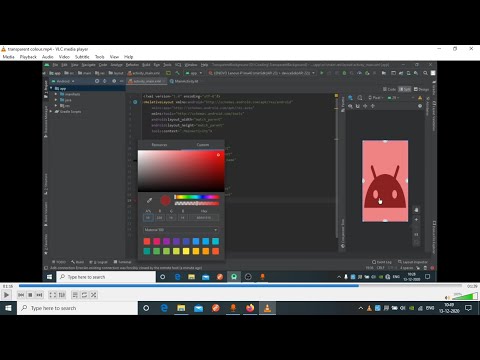480x360 pixels.
Task: Open VLC extended settings
Action: pos(62,295)
